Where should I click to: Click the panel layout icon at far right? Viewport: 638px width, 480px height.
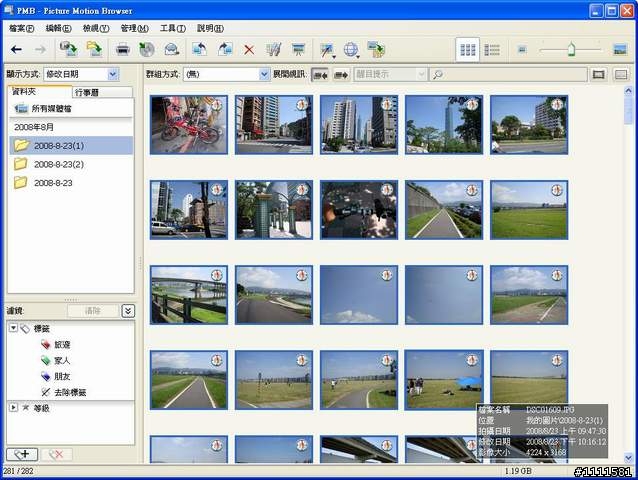coord(621,74)
